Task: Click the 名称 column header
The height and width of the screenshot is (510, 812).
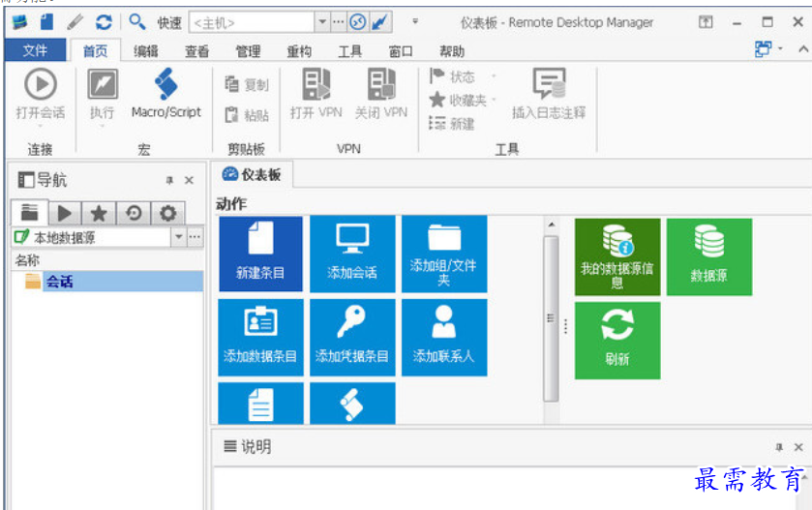Action: 106,260
